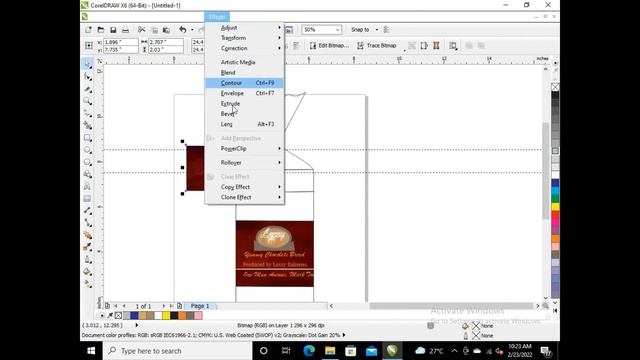Select the Text tool in the toolbox
Viewport: 640px width, 360px height.
tap(87, 186)
